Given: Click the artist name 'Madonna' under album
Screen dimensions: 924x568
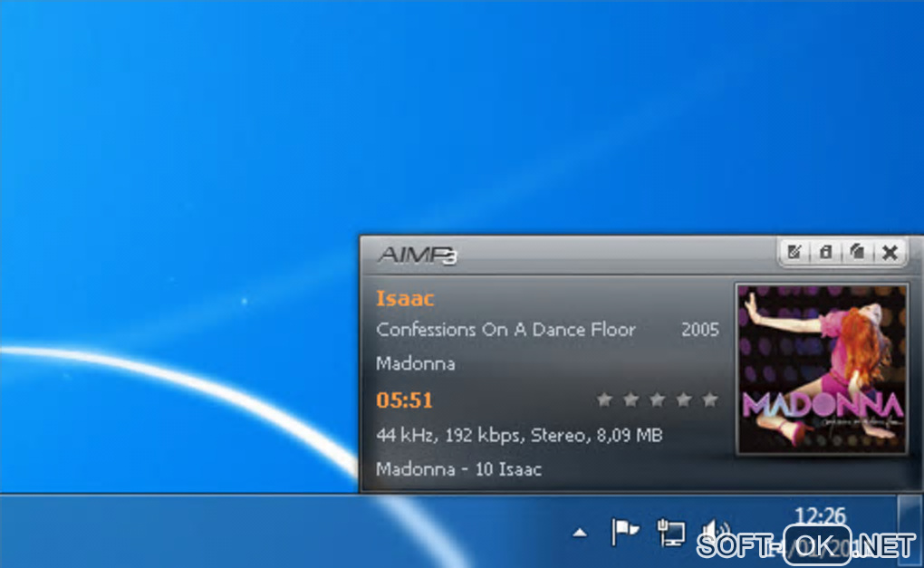Looking at the screenshot, I should click(x=416, y=363).
